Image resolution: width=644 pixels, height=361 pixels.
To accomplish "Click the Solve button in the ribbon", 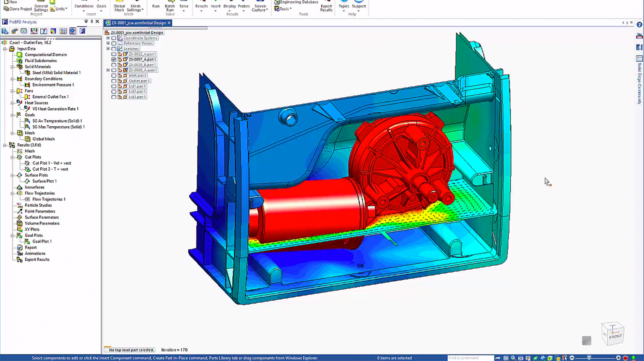I will (x=184, y=6).
